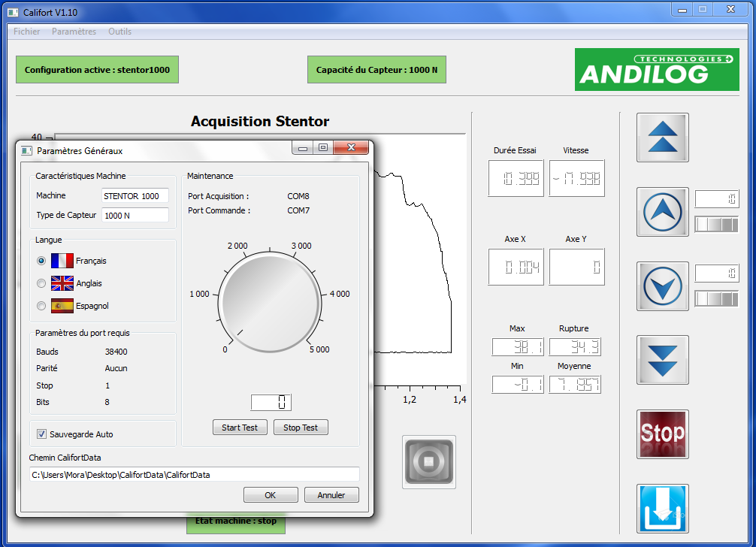Viewport: 756px width, 547px height.
Task: Click the Machine input field
Action: pos(135,195)
